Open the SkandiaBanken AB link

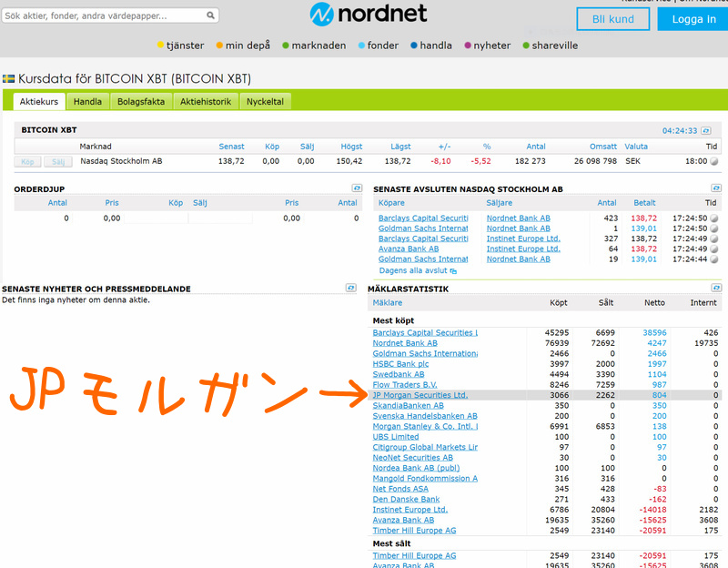click(x=408, y=405)
